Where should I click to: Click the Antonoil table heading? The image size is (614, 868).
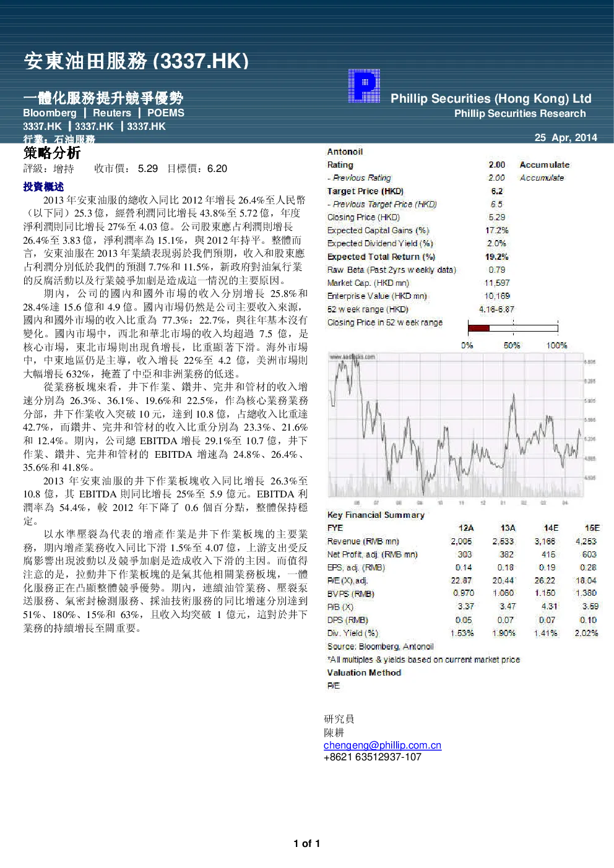345,152
